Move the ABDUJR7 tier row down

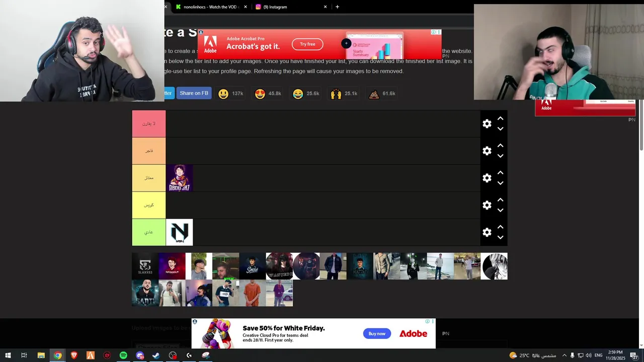501,183
